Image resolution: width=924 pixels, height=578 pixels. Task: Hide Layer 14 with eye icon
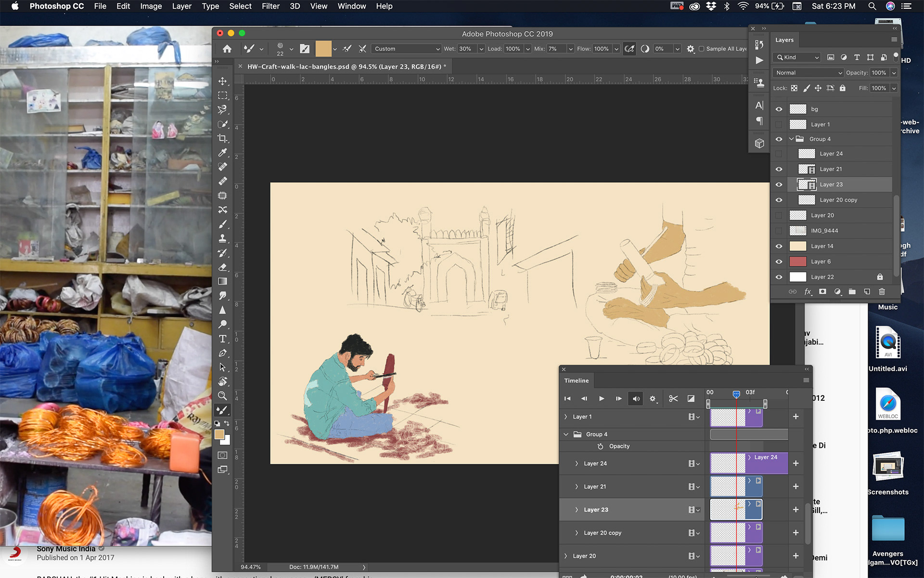[x=779, y=246]
